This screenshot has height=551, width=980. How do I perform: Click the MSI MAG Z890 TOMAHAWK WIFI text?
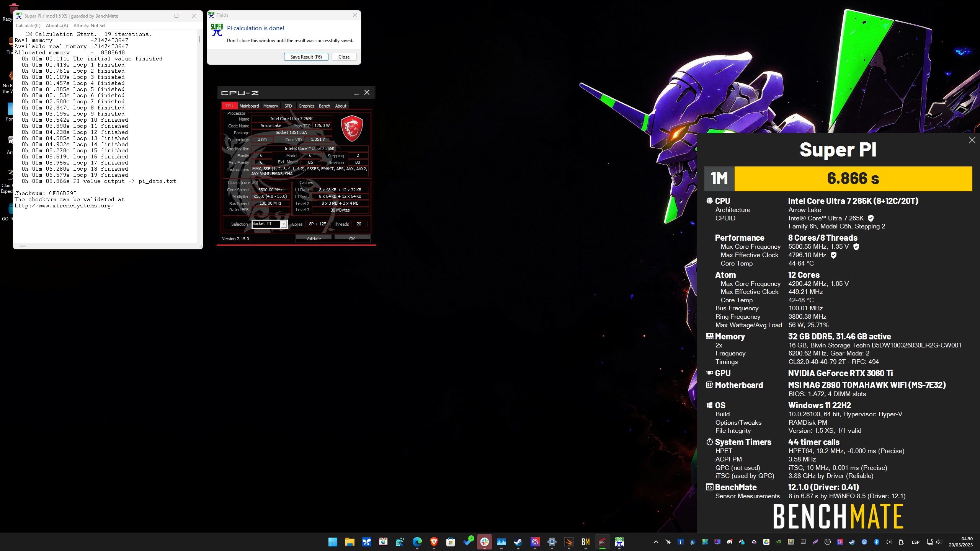click(867, 385)
